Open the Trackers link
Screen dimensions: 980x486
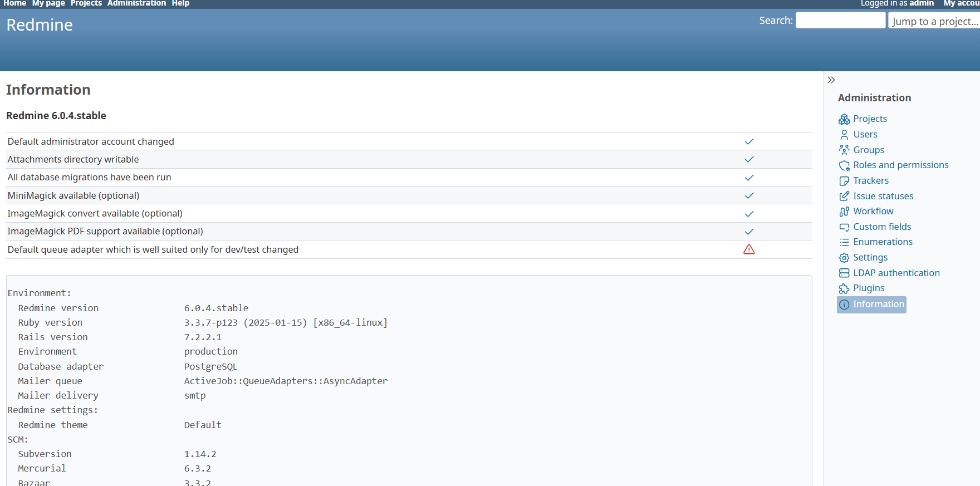click(x=871, y=181)
